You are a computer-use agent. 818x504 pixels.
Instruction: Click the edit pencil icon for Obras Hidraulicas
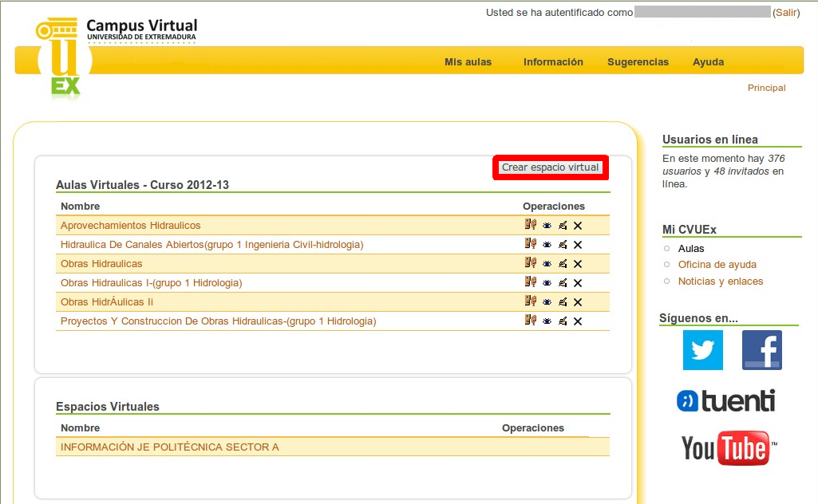pyautogui.click(x=563, y=263)
